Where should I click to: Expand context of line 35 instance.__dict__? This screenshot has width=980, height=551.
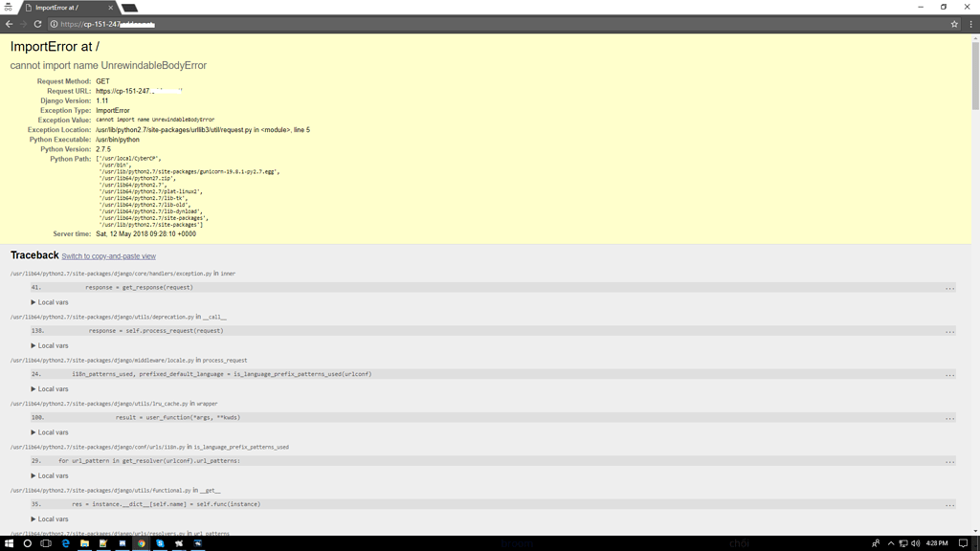(x=949, y=505)
